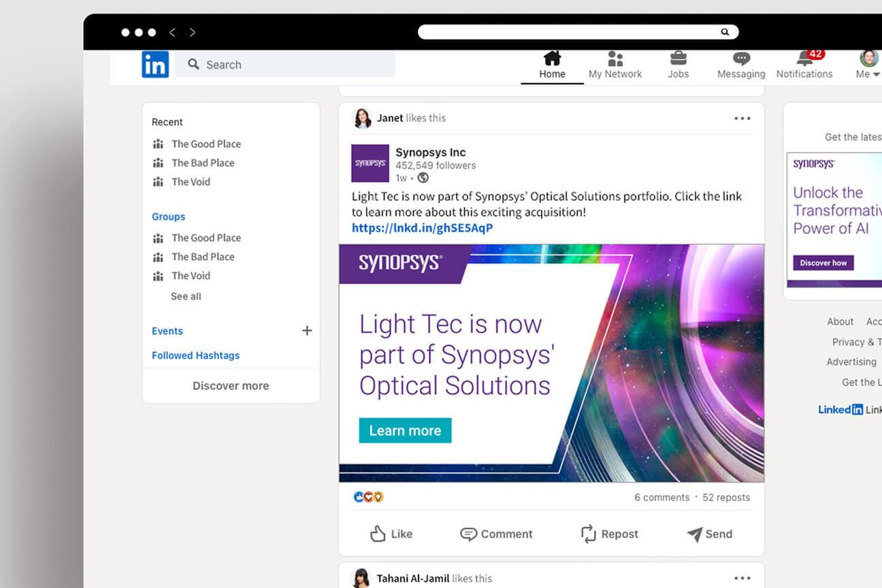Screen dimensions: 882x588
Task: Click the Synopsys Inc company logo
Action: click(370, 163)
